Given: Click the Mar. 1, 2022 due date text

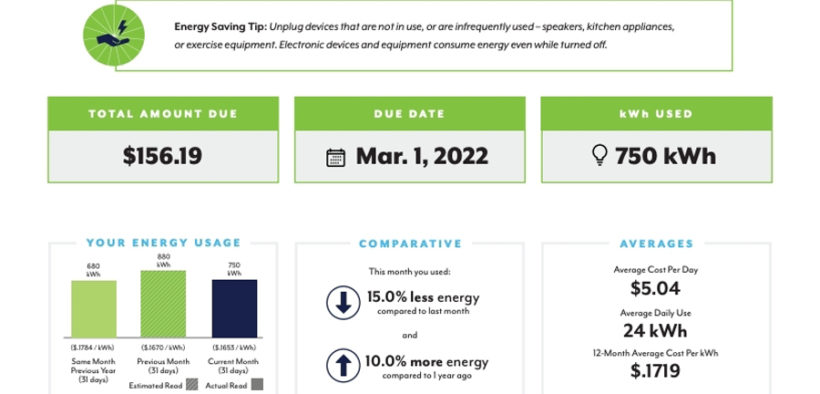Looking at the screenshot, I should (422, 156).
